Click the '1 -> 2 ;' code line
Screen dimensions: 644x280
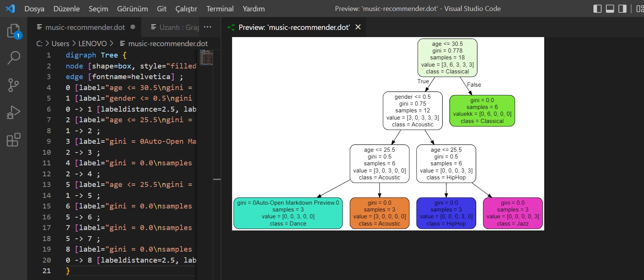[x=83, y=131]
